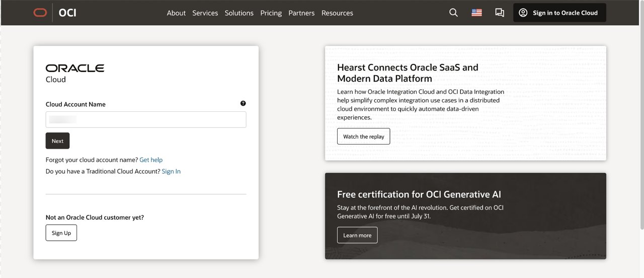Click Sign in to Oracle Cloud button

pos(559,13)
